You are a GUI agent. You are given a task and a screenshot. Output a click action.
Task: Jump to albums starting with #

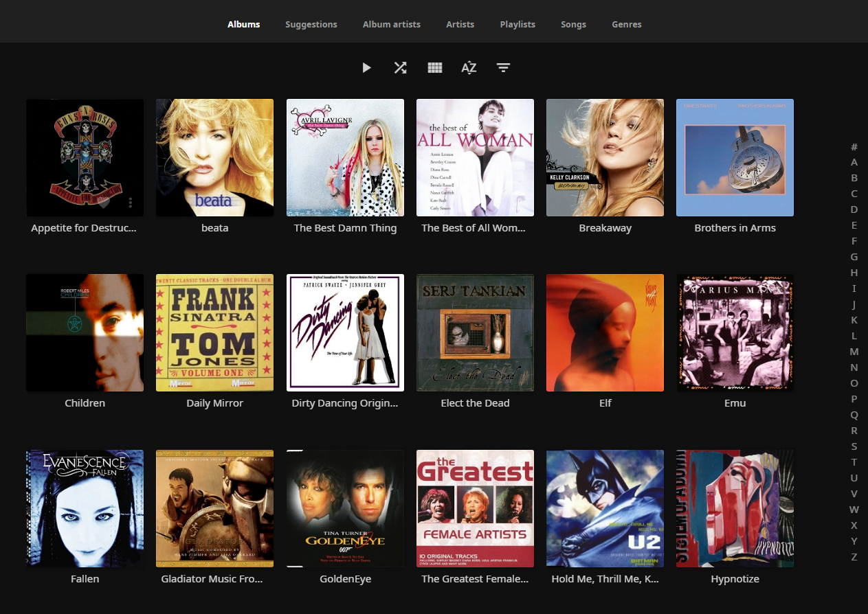[854, 147]
